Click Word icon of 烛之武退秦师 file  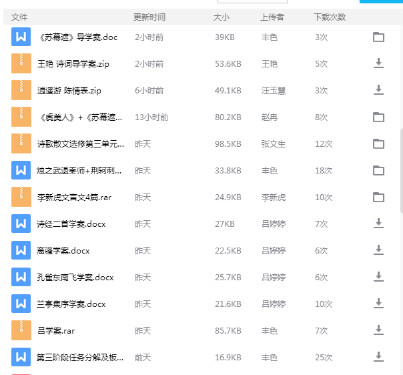[21, 170]
